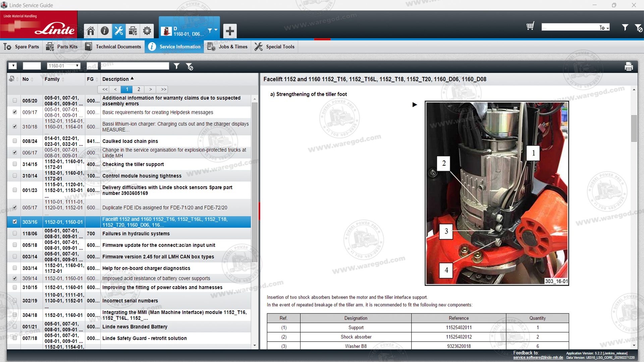The image size is (644, 362).
Task: Switch to the Technical Documents tab
Action: tap(113, 47)
